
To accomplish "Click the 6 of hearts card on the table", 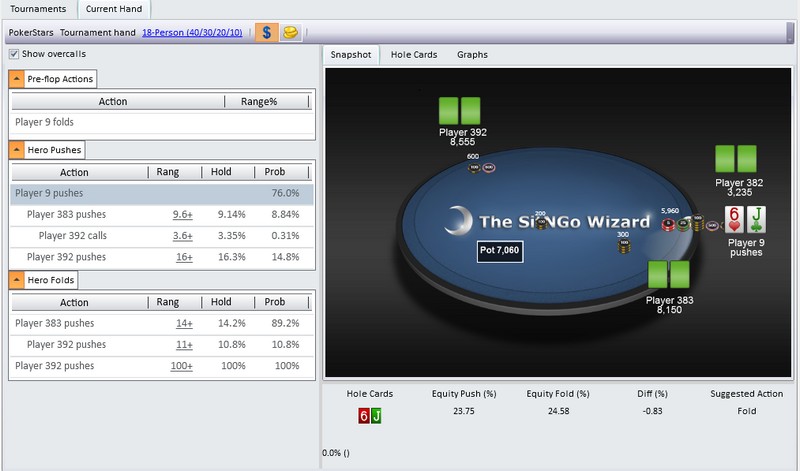I will click(735, 220).
